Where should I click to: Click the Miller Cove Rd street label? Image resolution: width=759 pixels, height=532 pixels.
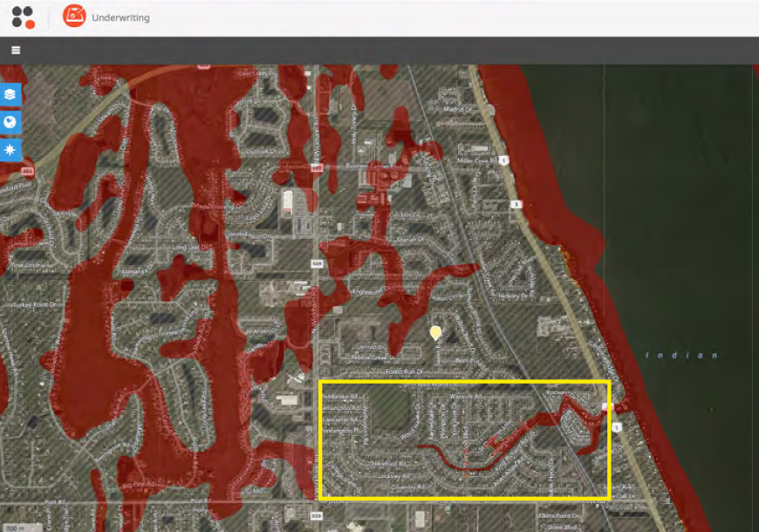click(x=476, y=160)
